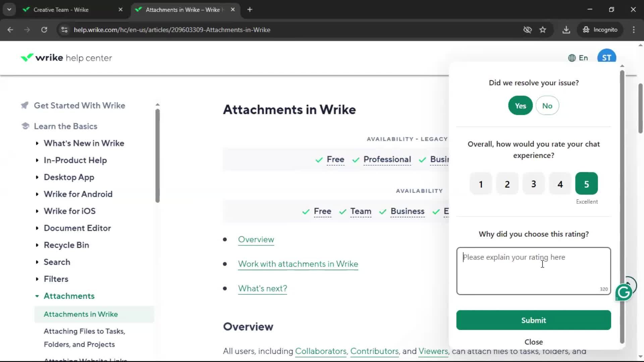644x362 pixels.
Task: Open Get Started With Wrike menu item
Action: click(x=79, y=105)
